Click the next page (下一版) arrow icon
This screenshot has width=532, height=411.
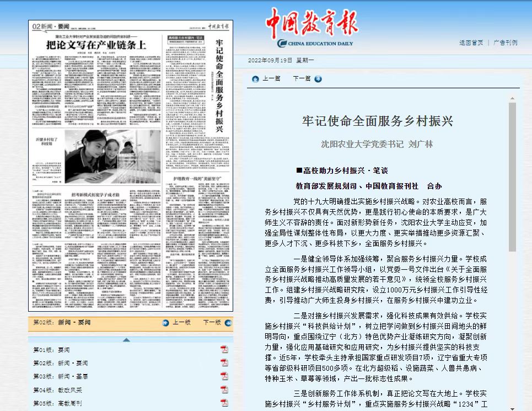228,323
